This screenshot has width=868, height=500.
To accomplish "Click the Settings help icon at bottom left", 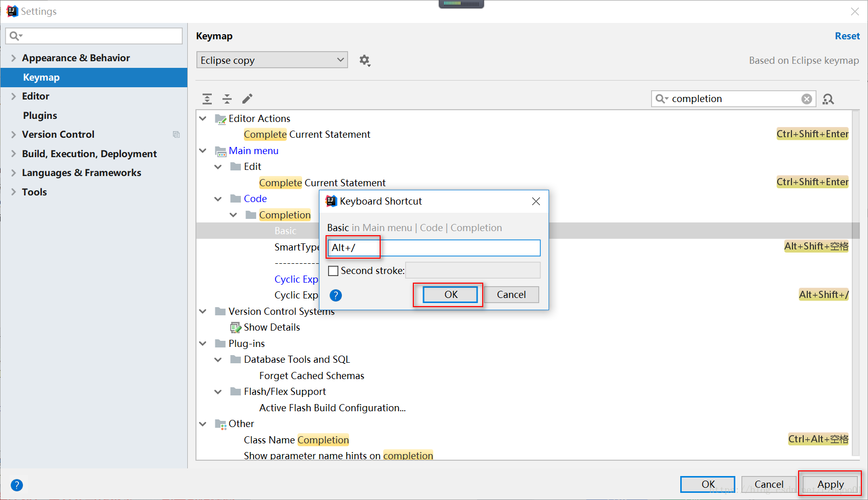I will click(x=17, y=485).
